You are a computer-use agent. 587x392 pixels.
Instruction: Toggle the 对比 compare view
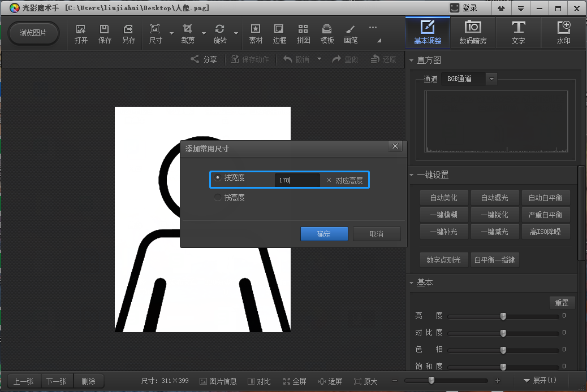click(259, 381)
